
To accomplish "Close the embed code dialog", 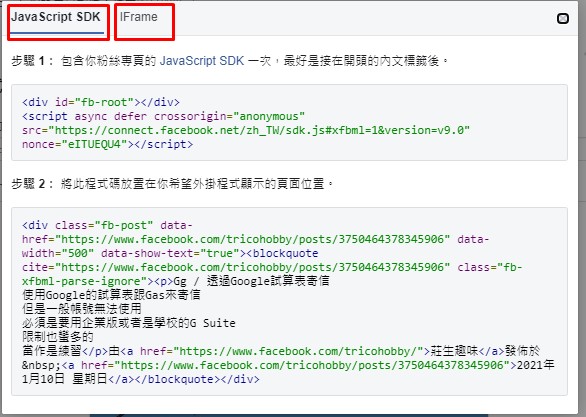I will [x=563, y=18].
